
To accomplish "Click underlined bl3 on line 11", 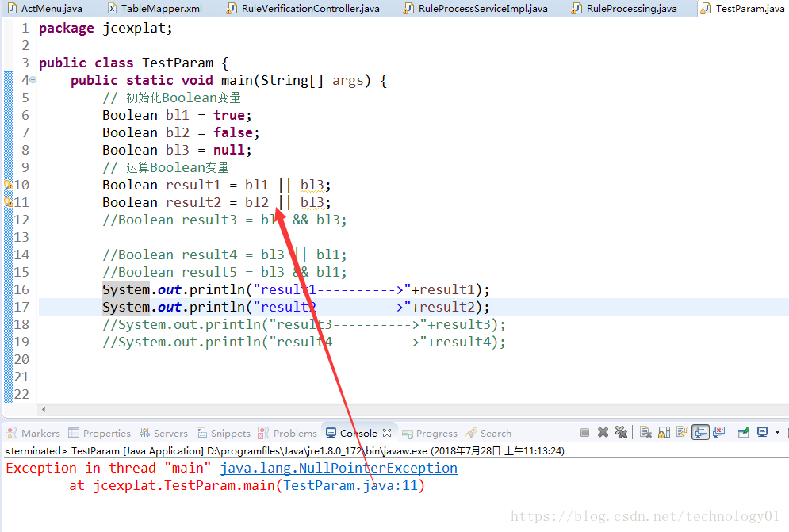I will 312,202.
